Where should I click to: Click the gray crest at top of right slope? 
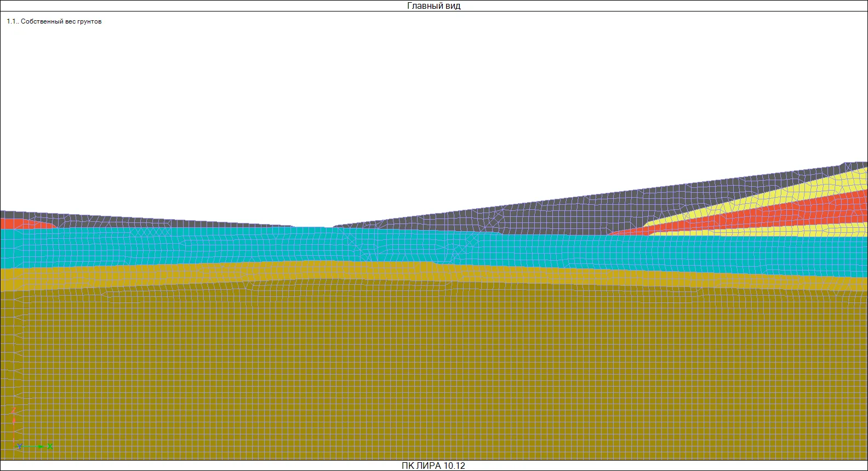[855, 164]
